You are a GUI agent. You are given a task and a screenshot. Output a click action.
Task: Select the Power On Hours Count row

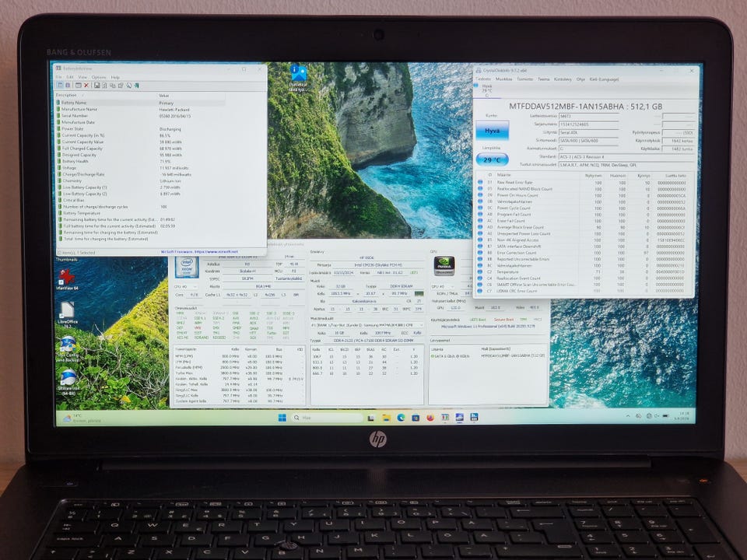[584, 195]
